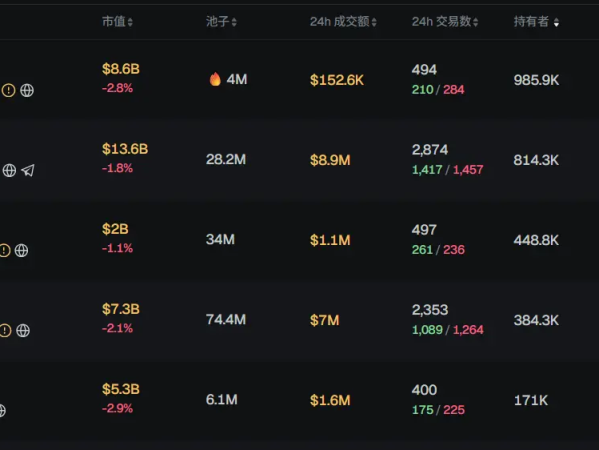Open website globe icon in $8.6B row

tap(27, 91)
